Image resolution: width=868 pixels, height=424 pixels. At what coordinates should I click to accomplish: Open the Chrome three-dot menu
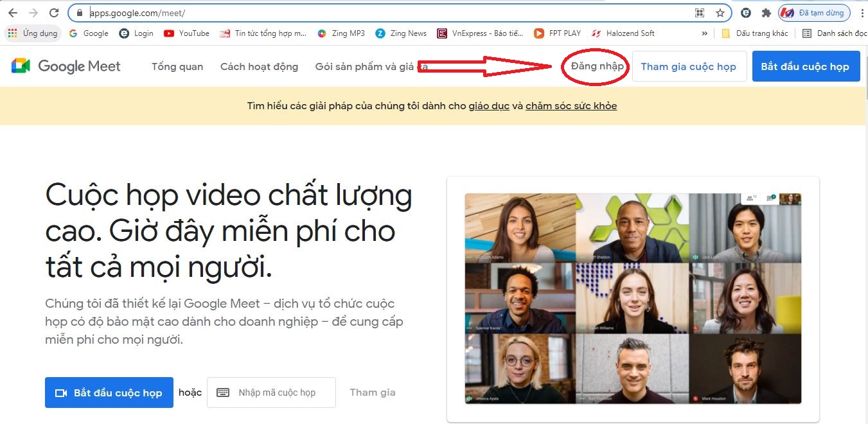tap(862, 13)
